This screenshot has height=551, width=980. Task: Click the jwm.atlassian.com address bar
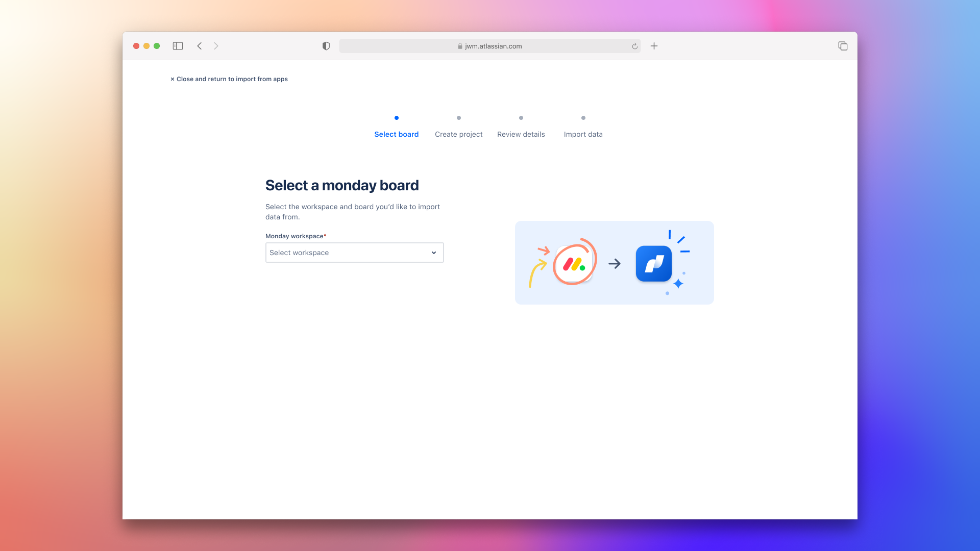(489, 46)
